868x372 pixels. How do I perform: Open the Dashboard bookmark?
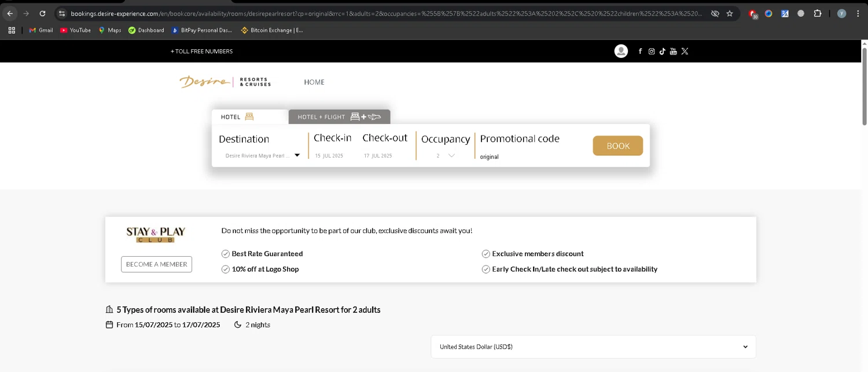tap(146, 30)
